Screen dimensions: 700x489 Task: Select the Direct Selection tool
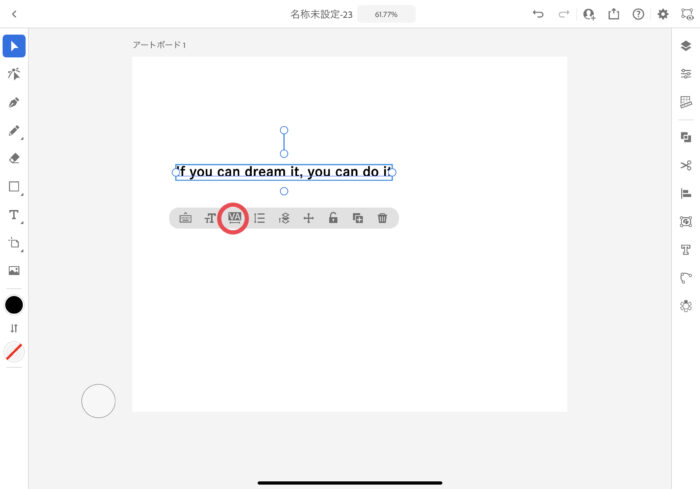(x=14, y=74)
